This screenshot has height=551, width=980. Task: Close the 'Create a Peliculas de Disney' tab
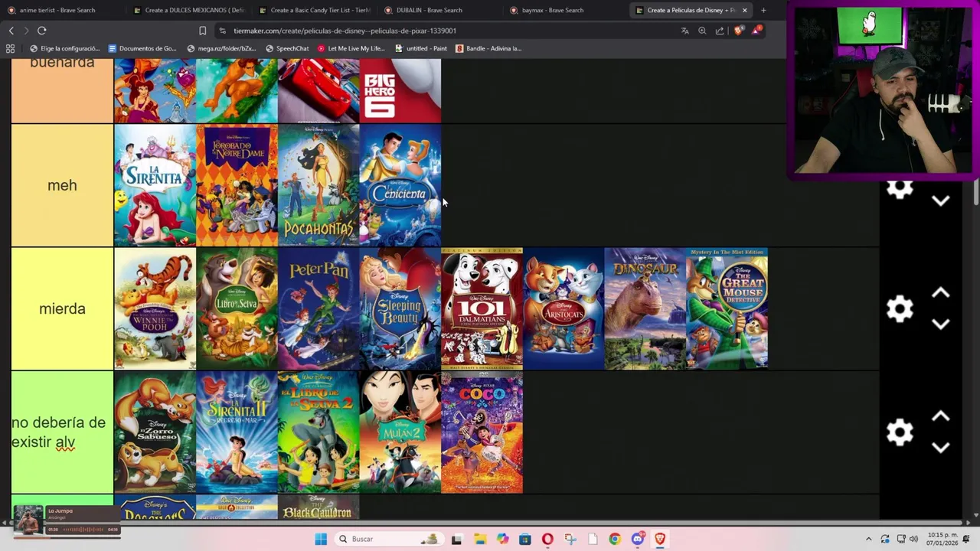click(x=744, y=10)
